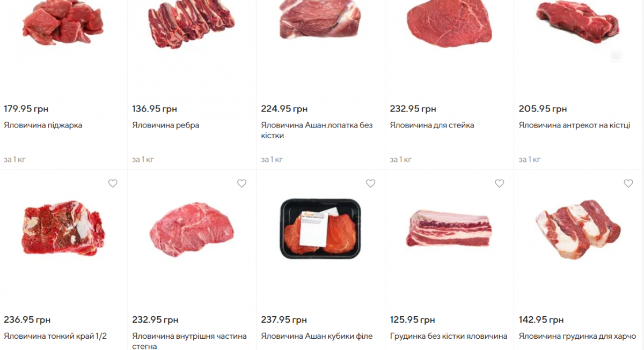The height and width of the screenshot is (350, 644).
Task: View Яловичина піджарка product image
Action: tap(63, 23)
